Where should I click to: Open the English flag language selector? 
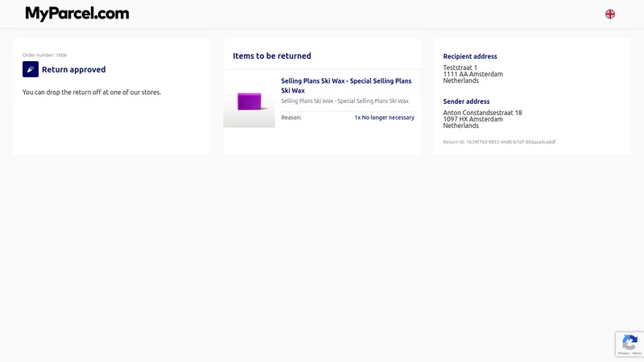click(610, 14)
